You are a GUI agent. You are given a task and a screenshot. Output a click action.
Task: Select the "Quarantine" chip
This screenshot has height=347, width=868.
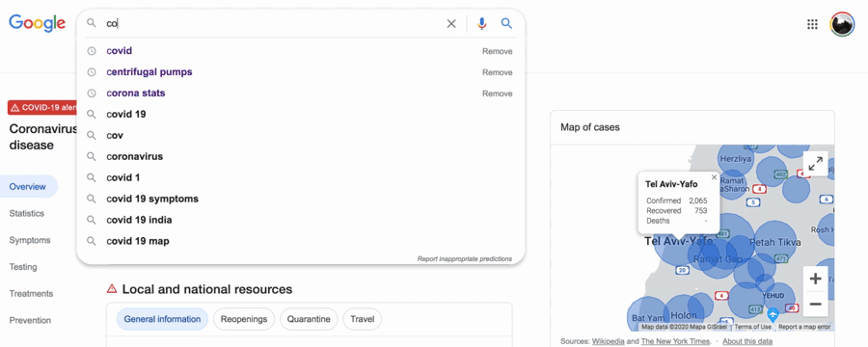click(x=309, y=319)
